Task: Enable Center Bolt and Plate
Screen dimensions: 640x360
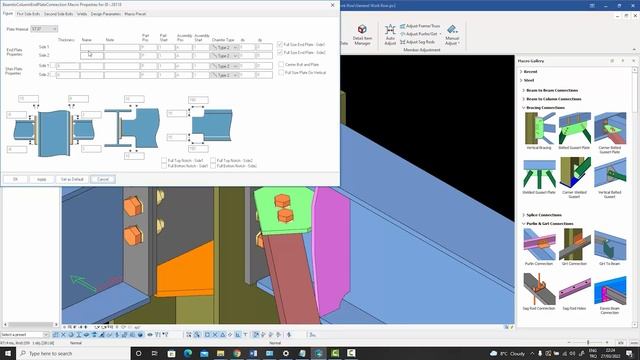Action: coord(281,64)
